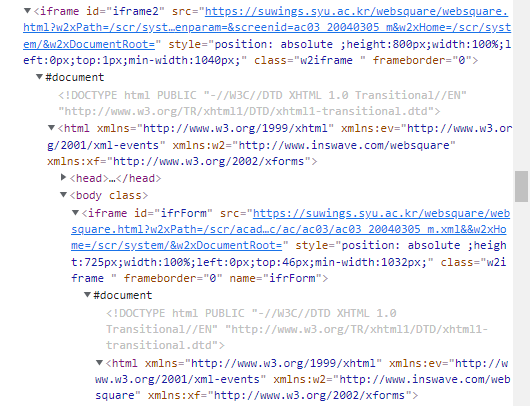The width and height of the screenshot is (530, 406).
Task: Open the ifrForm src websquare URL link
Action: [290, 230]
